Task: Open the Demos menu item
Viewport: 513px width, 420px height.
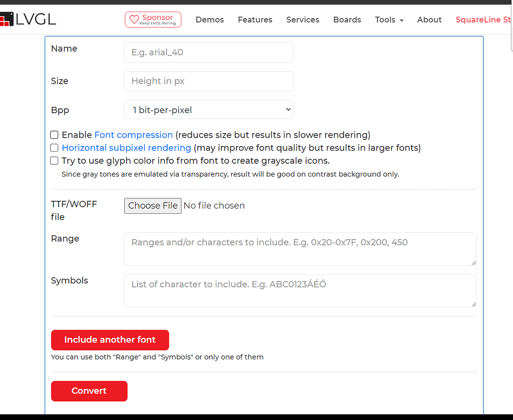Action: coord(209,20)
